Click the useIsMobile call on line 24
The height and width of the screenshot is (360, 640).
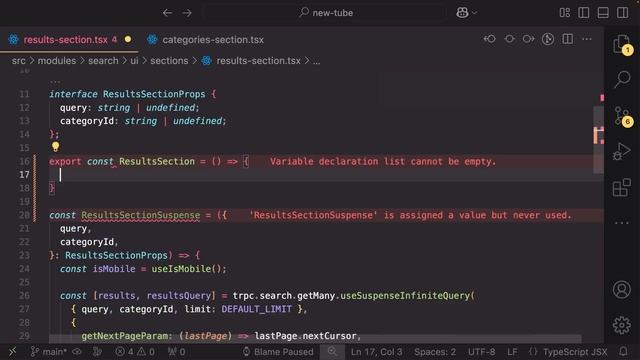pos(181,269)
